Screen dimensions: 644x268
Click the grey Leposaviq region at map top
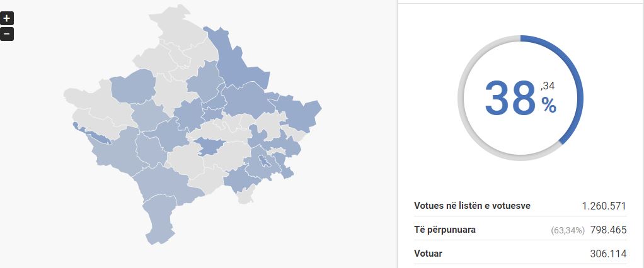181,29
